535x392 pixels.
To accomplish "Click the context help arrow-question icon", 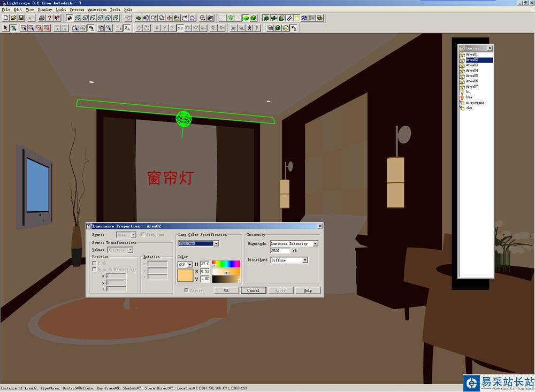I will [57, 18].
